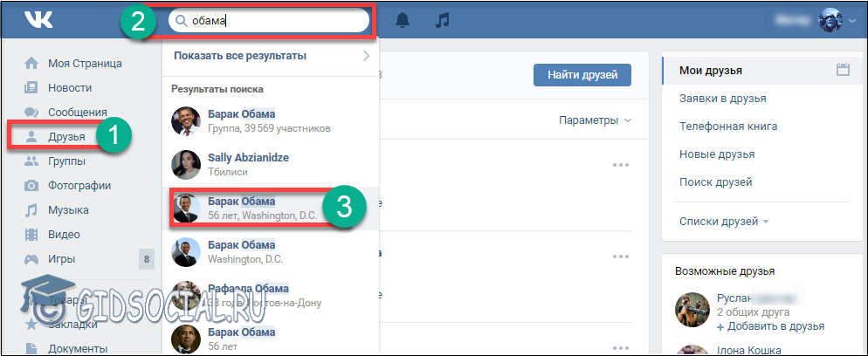868x356 pixels.
Task: Open Рафаэла Обама search result
Action: [x=271, y=295]
